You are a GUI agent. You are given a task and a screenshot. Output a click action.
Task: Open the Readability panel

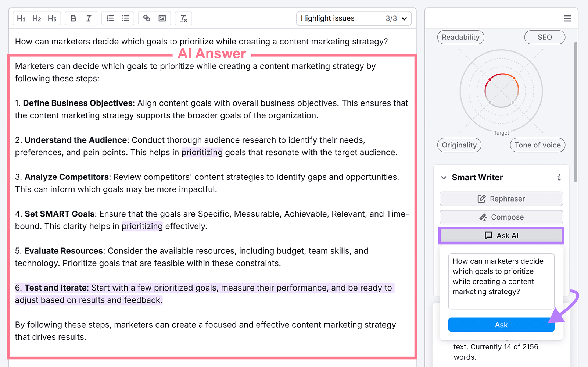coord(460,37)
